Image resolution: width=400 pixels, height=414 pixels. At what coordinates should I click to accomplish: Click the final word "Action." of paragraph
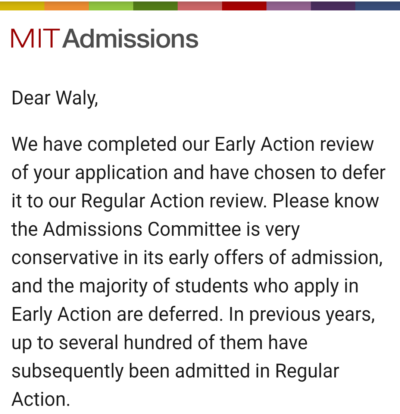pos(41,400)
